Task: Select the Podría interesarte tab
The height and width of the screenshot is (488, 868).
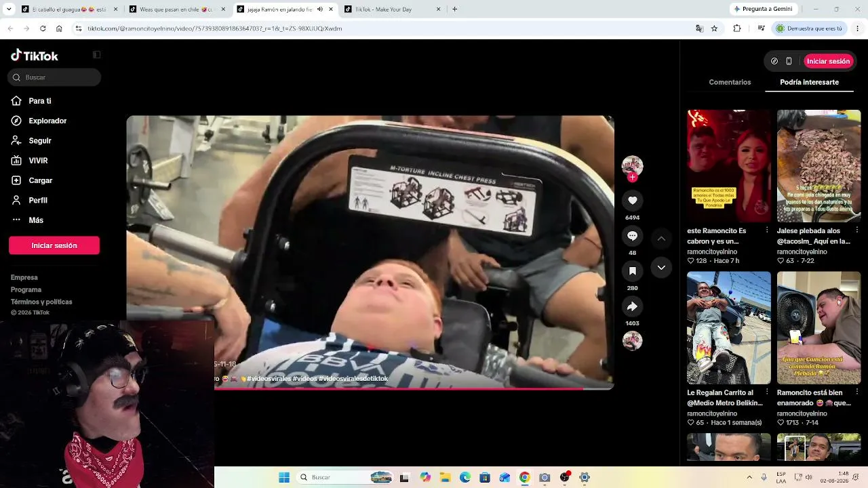Action: coord(809,82)
